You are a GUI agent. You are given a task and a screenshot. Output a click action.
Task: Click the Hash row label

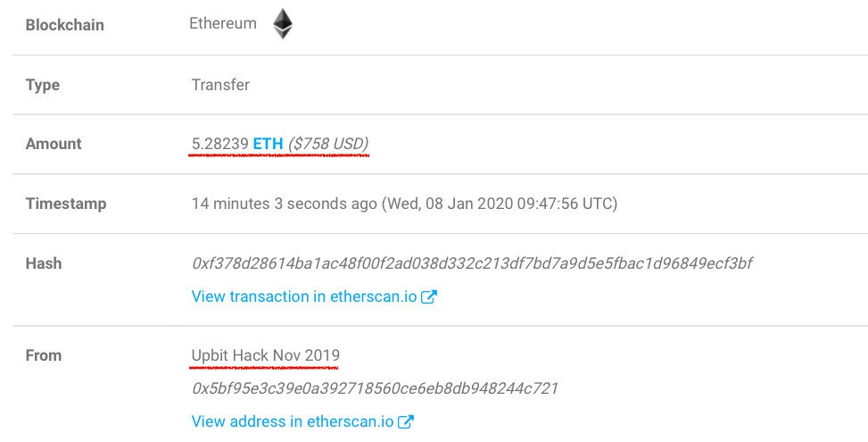(44, 263)
